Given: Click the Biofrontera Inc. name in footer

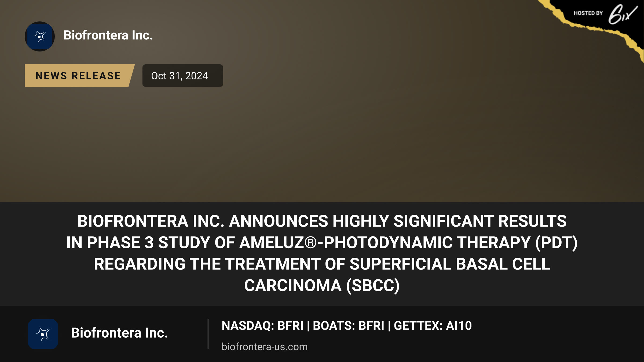Looking at the screenshot, I should 119,333.
